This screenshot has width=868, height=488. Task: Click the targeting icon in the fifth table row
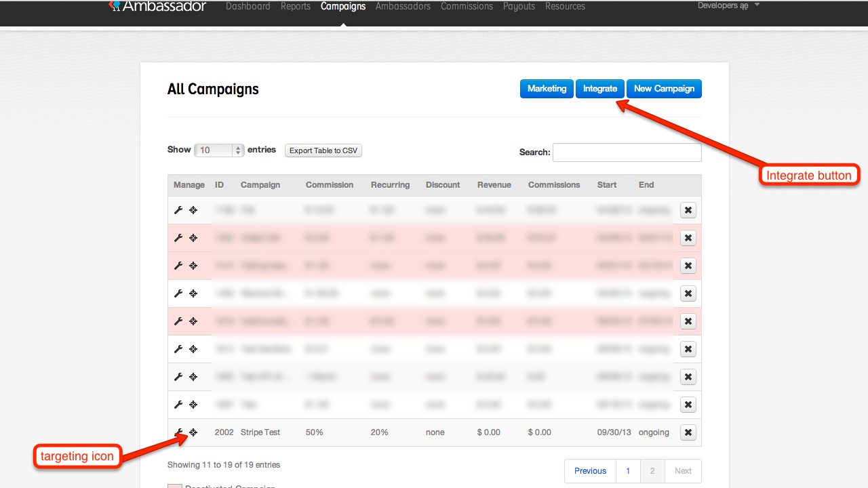pos(193,321)
